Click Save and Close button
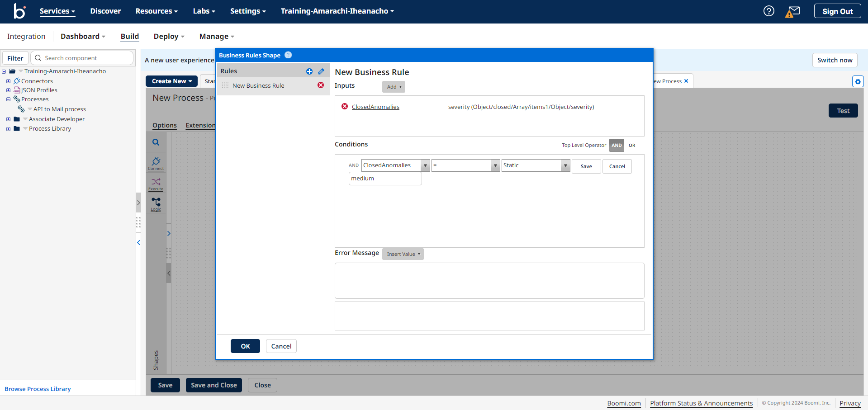The height and width of the screenshot is (410, 868). click(x=214, y=385)
